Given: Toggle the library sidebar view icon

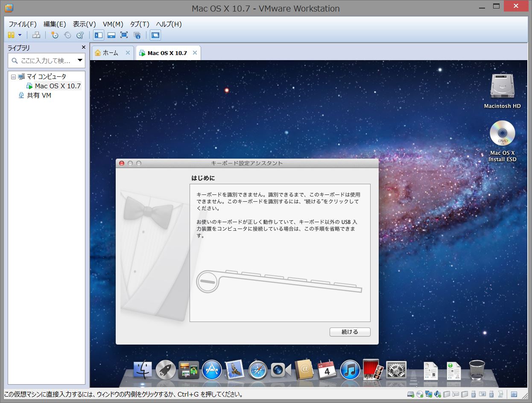Looking at the screenshot, I should pyautogui.click(x=98, y=35).
